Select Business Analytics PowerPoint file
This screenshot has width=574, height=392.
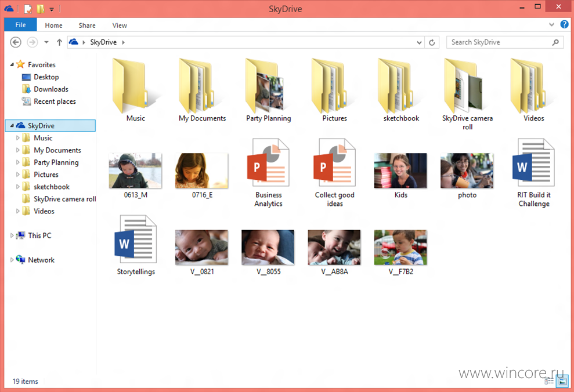268,162
